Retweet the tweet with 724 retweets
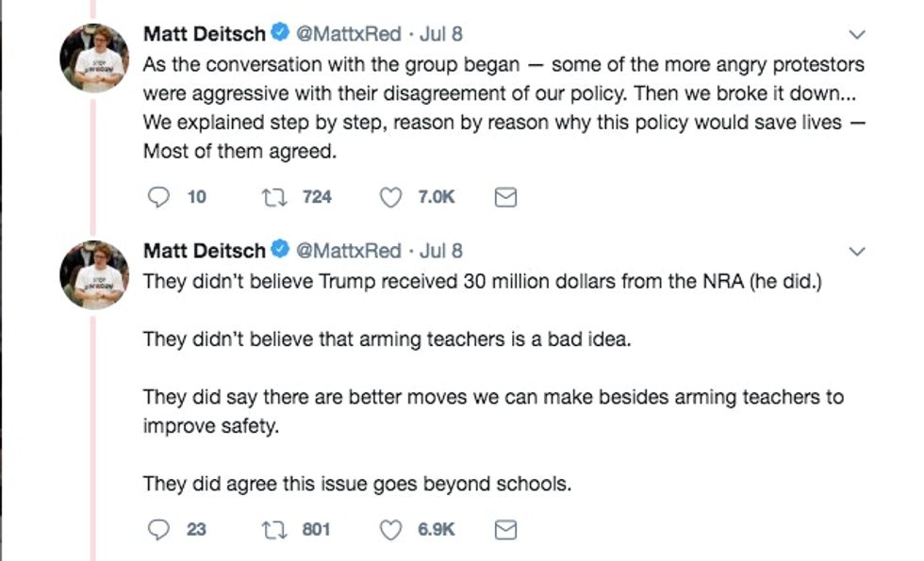 click(272, 197)
